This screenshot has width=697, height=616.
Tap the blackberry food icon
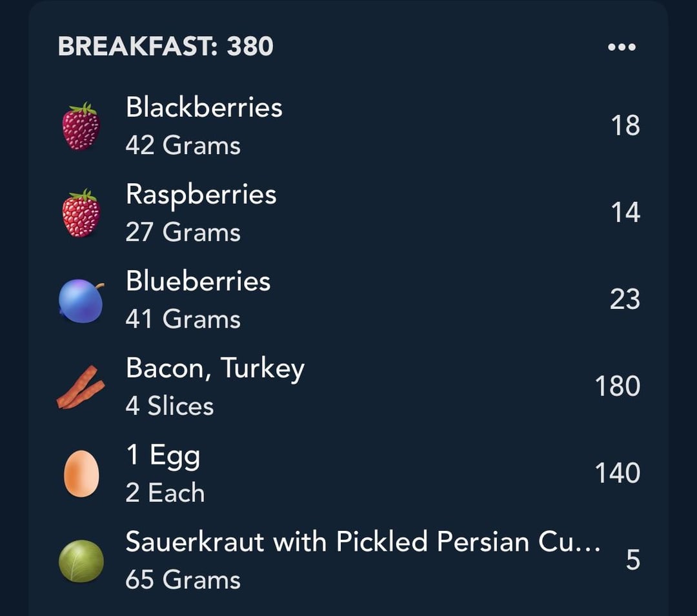coord(81,126)
